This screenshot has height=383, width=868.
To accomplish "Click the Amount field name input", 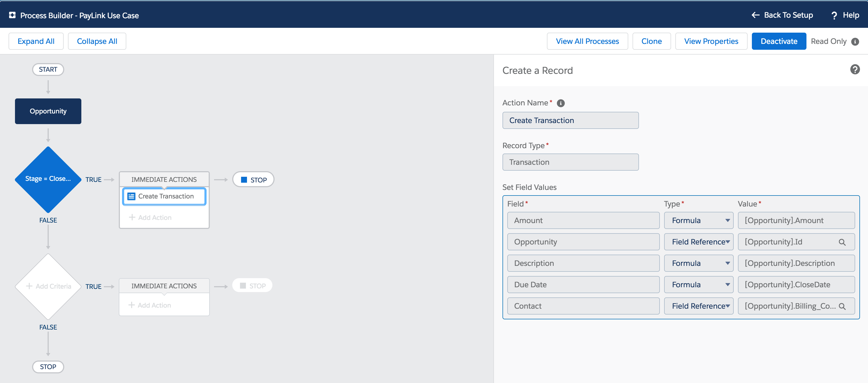I will [583, 221].
